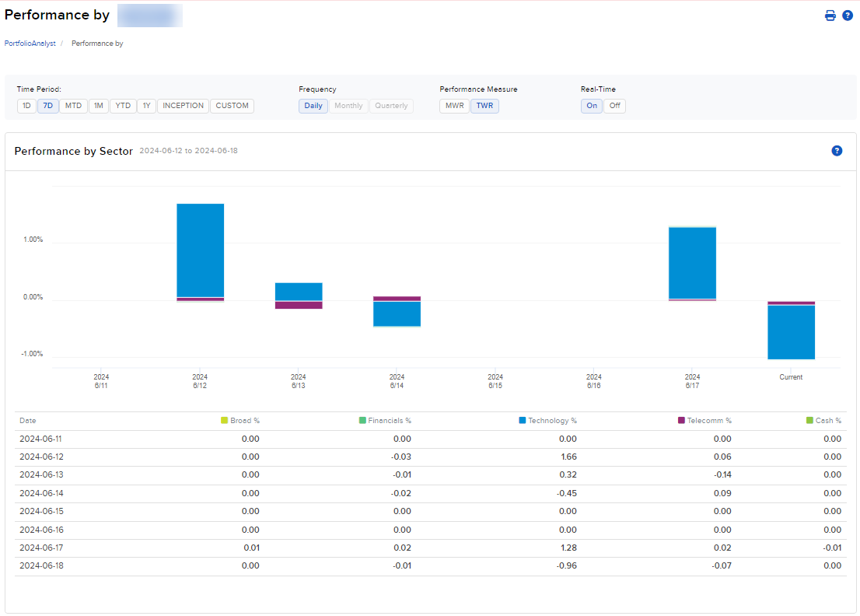Open Performance by Sector help

pos(837,151)
